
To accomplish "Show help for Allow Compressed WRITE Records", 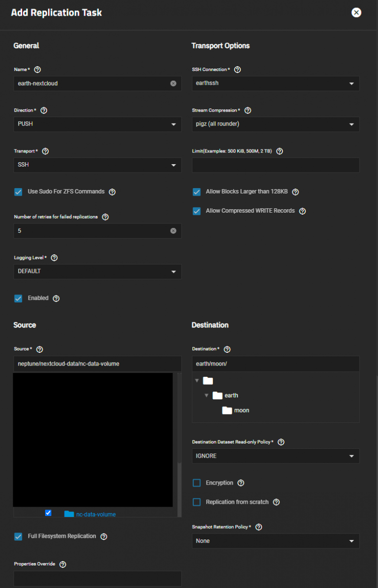I will click(303, 211).
